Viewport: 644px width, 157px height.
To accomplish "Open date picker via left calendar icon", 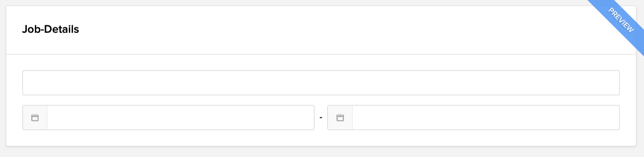I will [35, 118].
